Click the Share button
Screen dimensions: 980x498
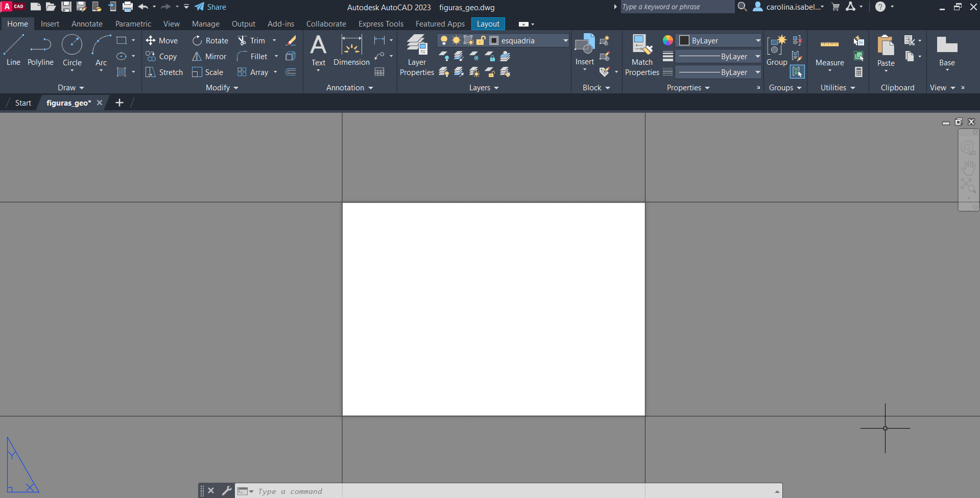point(210,7)
